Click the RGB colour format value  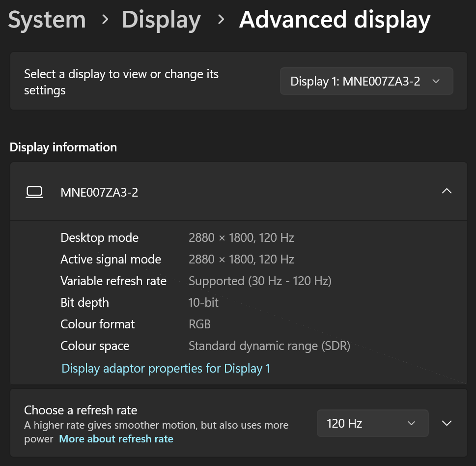point(199,324)
